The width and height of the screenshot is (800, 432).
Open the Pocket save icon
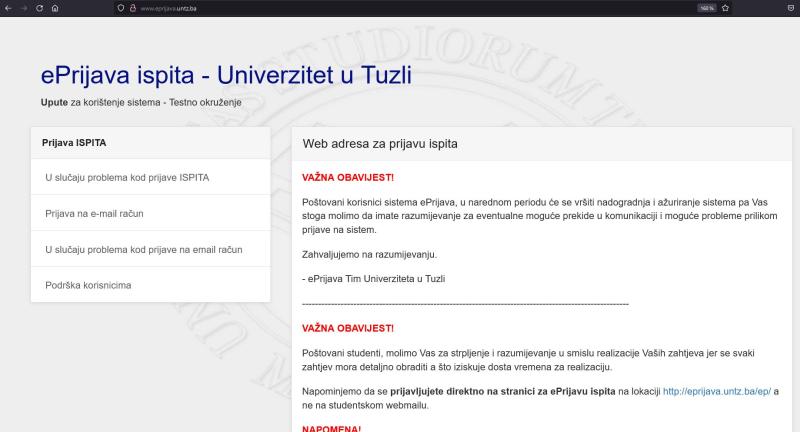coord(791,8)
